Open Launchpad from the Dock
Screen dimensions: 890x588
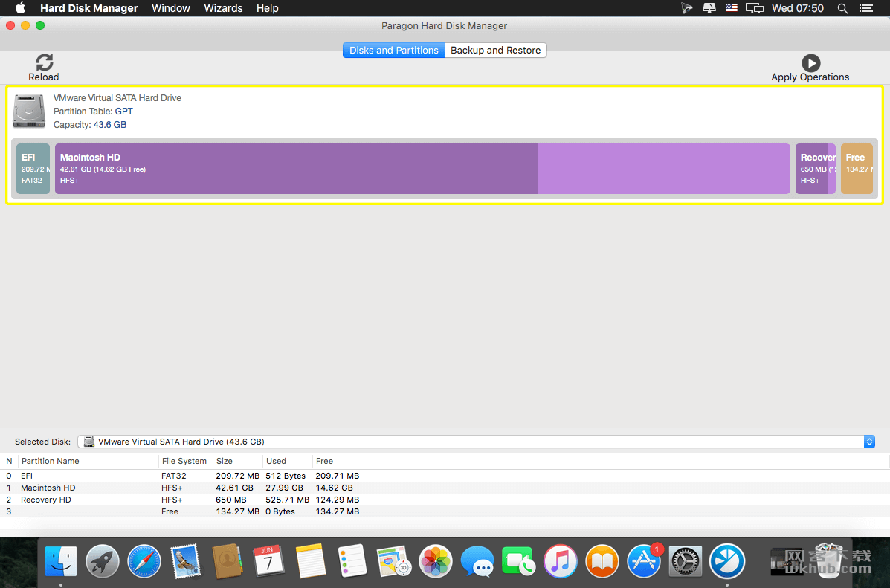pyautogui.click(x=102, y=562)
